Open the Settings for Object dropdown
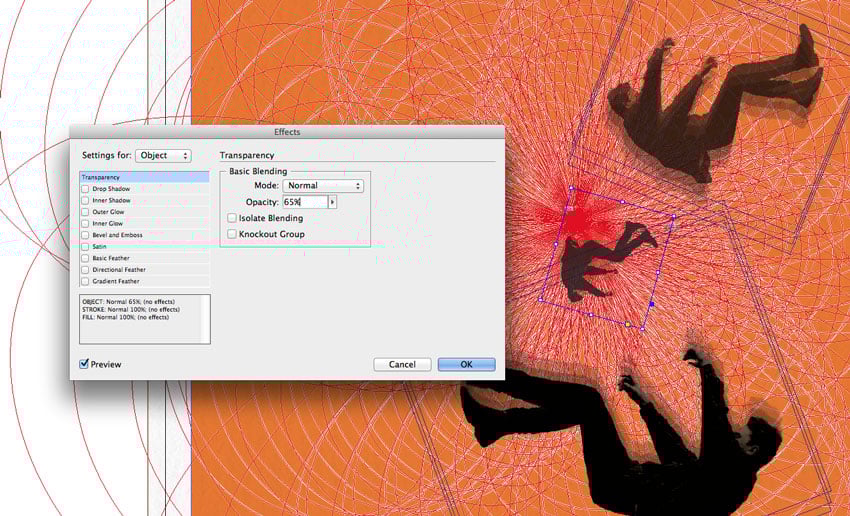The width and height of the screenshot is (850, 516). pyautogui.click(x=163, y=156)
